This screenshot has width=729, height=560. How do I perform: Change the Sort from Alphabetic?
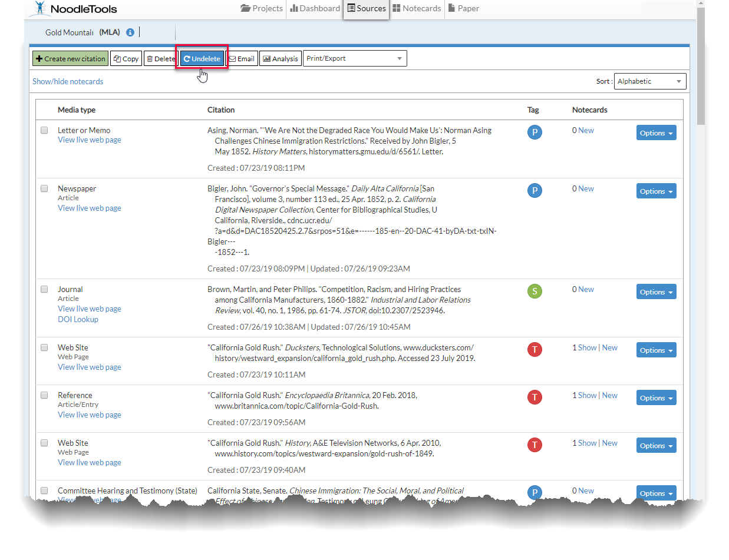(650, 81)
